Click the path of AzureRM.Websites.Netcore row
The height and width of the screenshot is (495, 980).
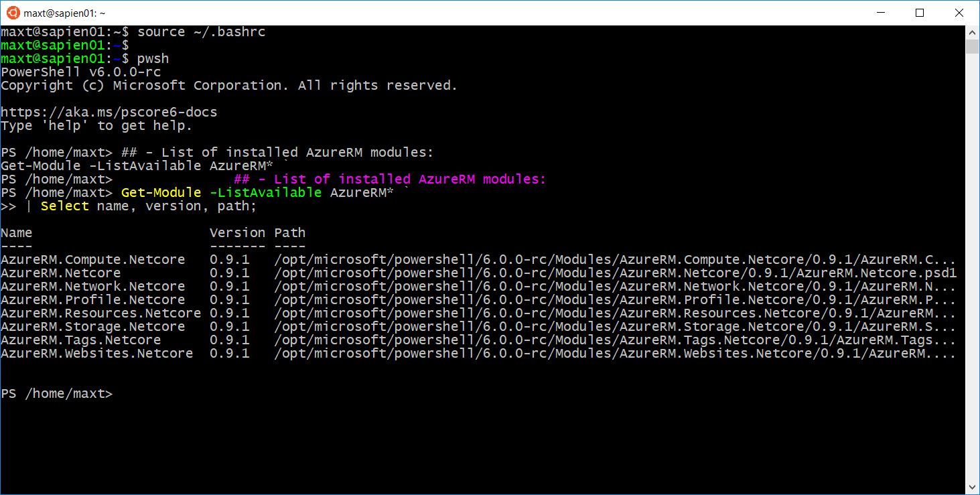(616, 354)
